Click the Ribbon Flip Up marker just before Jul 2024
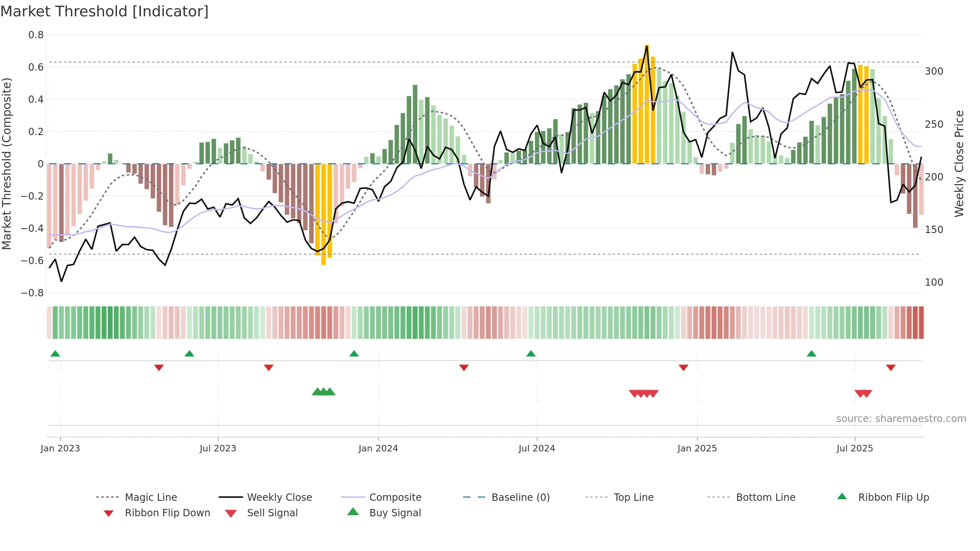This screenshot has height=551, width=980. (531, 353)
